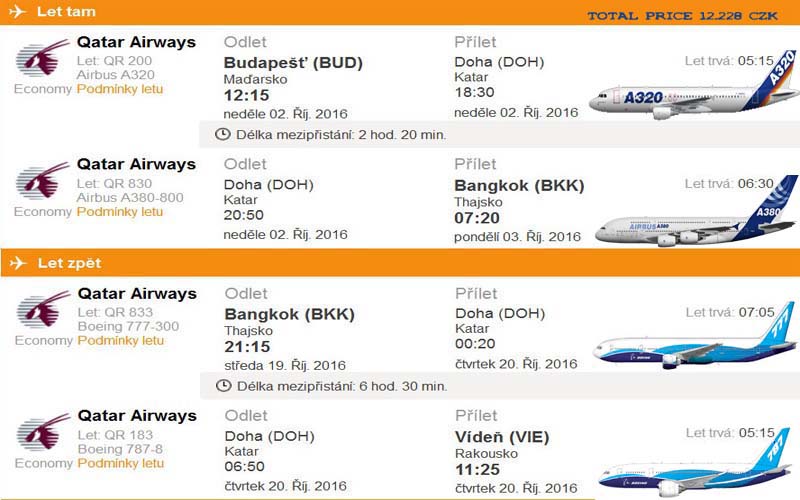Click the airplane icon beside Let zpět
The width and height of the screenshot is (800, 500).
[18, 263]
